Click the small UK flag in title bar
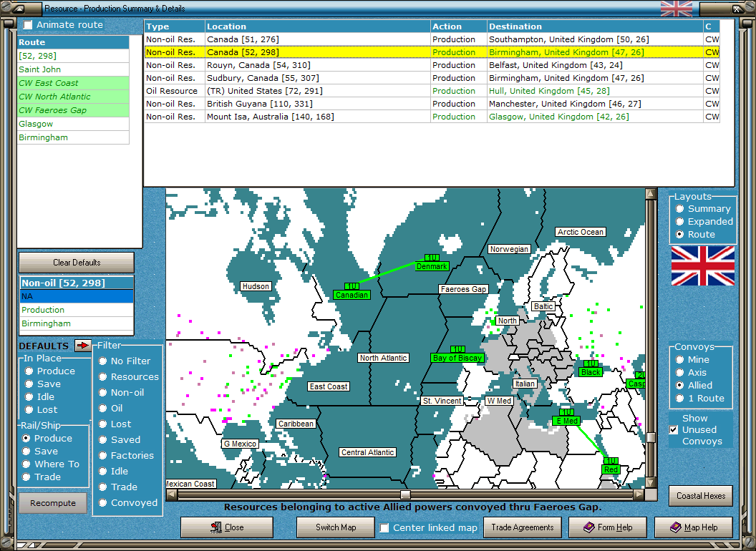This screenshot has height=551, width=756. click(676, 9)
